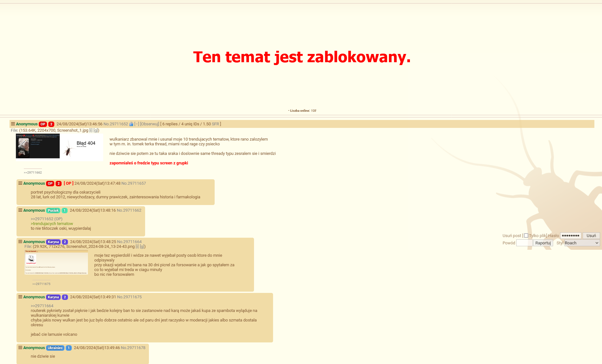The image size is (602, 364).
Task: Click post number No.29711657
Action: point(134,183)
